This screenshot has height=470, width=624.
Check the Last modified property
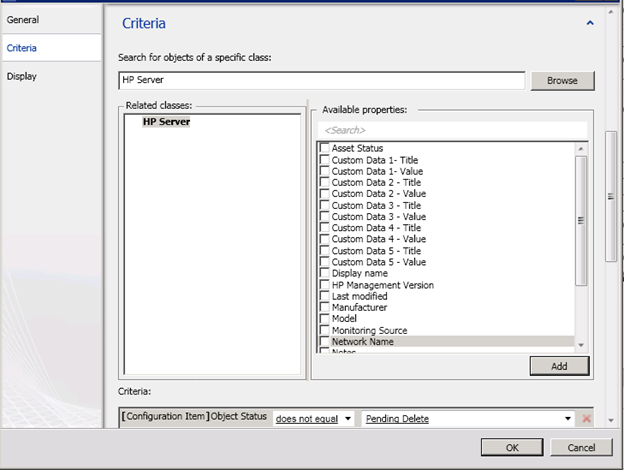tap(325, 297)
